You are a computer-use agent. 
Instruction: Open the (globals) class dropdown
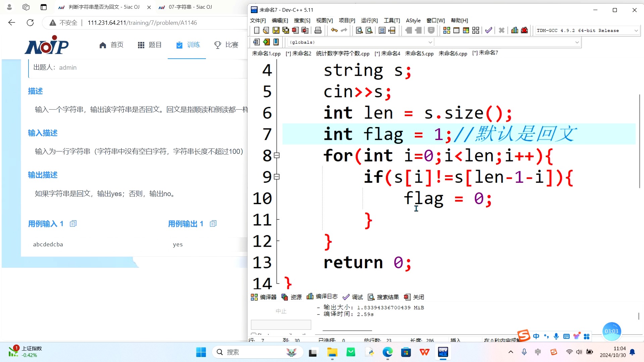pyautogui.click(x=360, y=42)
